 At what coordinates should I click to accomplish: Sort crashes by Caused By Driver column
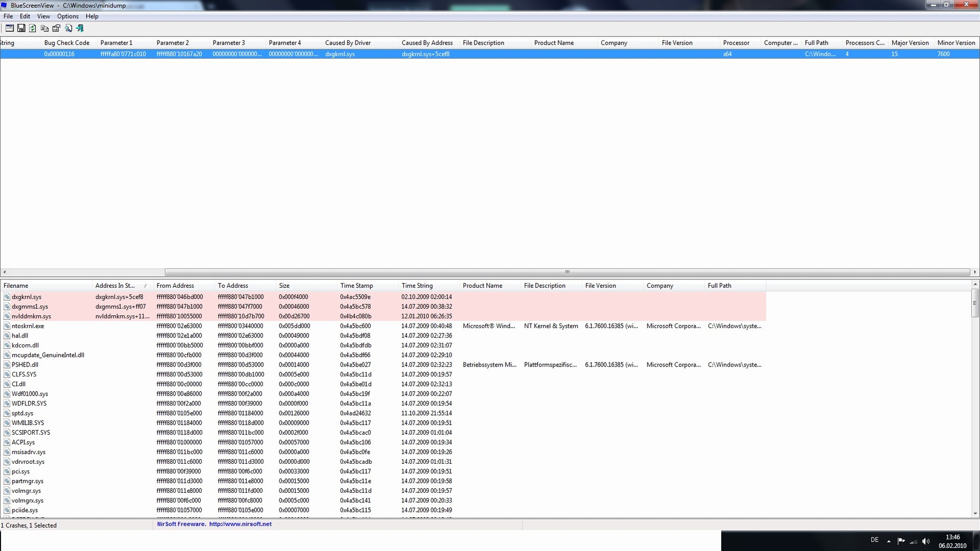(x=360, y=43)
